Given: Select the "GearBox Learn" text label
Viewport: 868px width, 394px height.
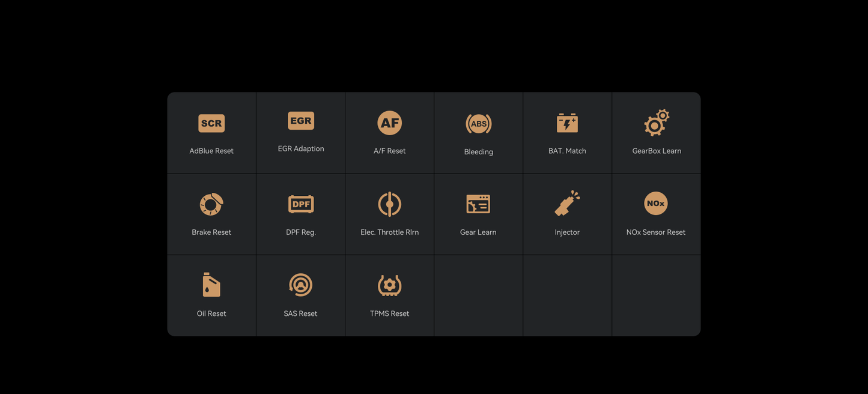Looking at the screenshot, I should (657, 151).
